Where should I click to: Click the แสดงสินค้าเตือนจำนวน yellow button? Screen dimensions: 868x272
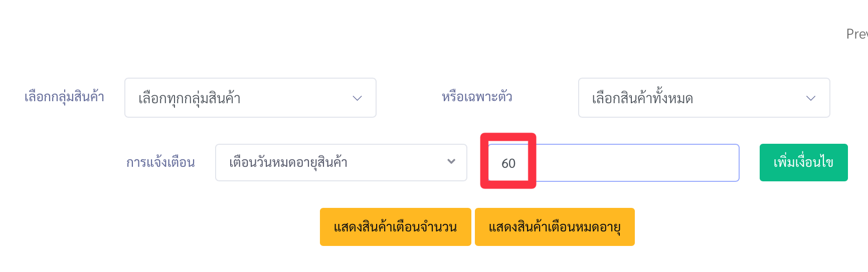pos(395,227)
